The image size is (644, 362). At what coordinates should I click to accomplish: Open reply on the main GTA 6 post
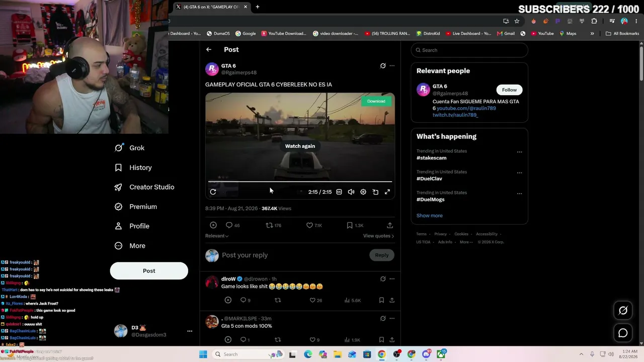tap(233, 225)
